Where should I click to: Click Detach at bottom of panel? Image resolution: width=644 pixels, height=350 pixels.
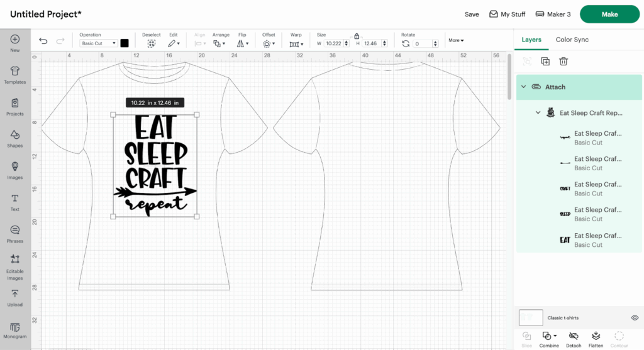click(x=573, y=339)
